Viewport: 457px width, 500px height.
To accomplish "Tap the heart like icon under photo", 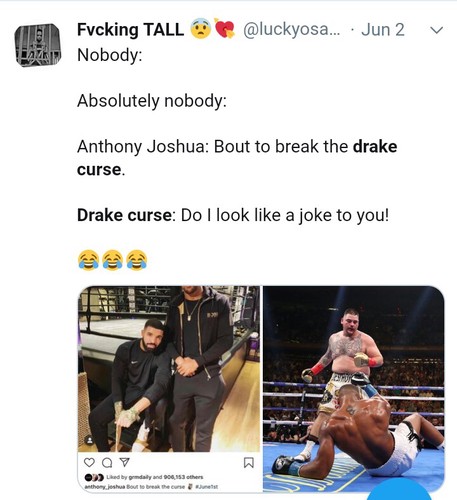I will point(89,462).
